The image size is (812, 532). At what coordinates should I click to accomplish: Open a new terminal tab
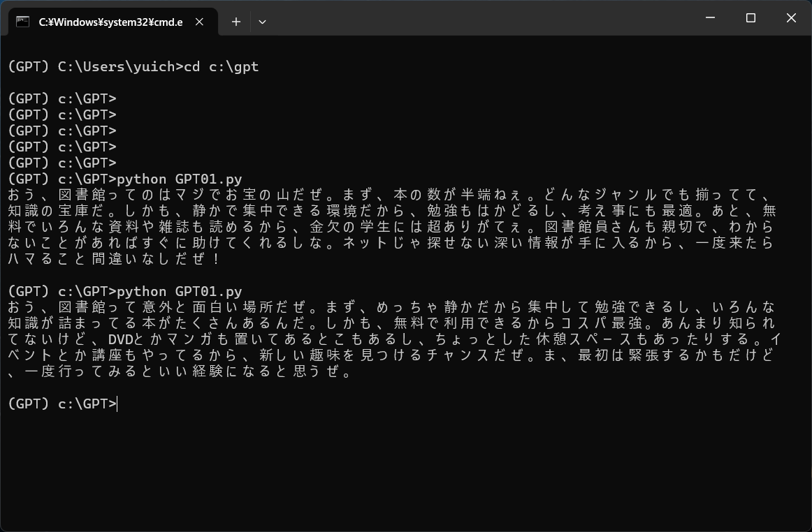[x=236, y=22]
